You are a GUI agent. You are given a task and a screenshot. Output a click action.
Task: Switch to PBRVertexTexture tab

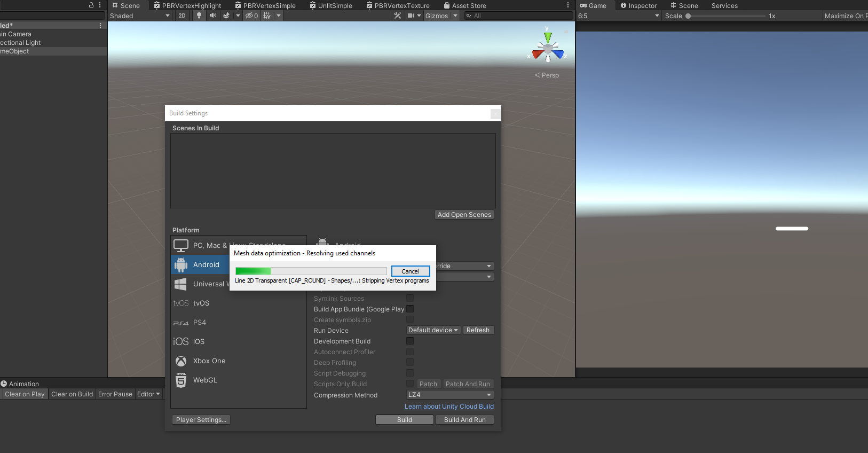click(398, 5)
